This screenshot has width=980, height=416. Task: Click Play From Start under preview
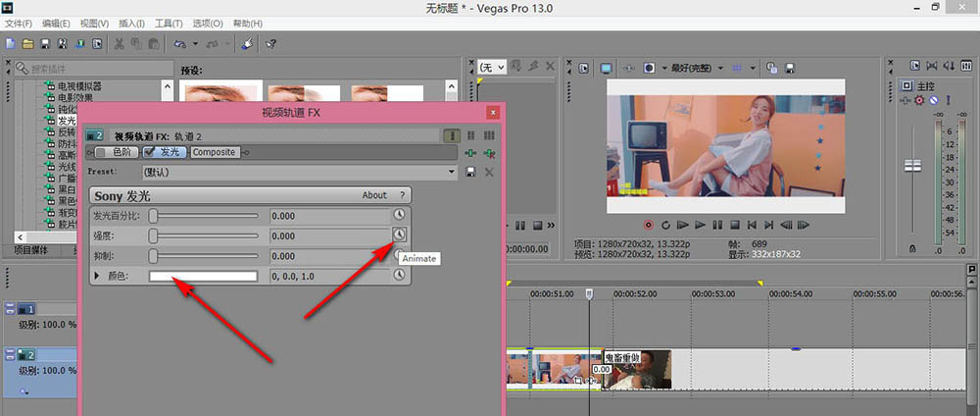683,225
